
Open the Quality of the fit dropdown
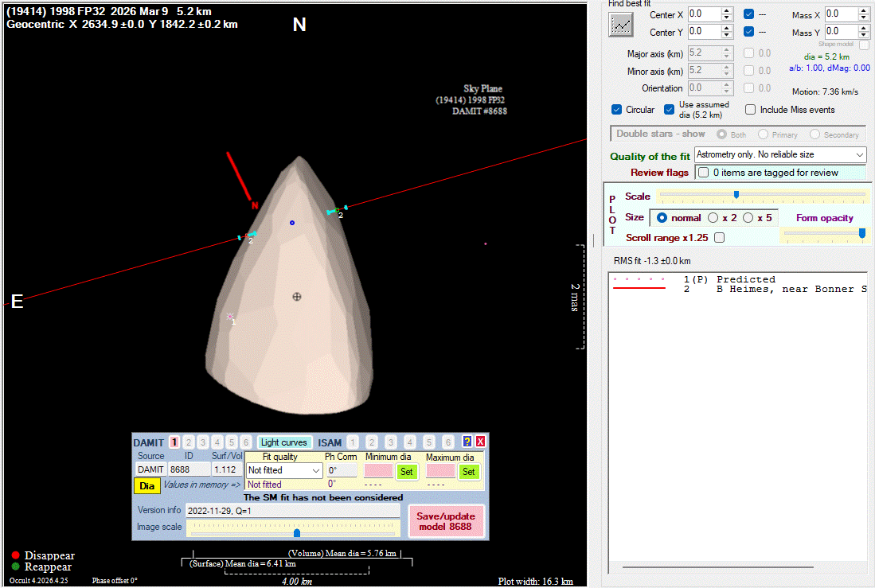click(x=859, y=154)
